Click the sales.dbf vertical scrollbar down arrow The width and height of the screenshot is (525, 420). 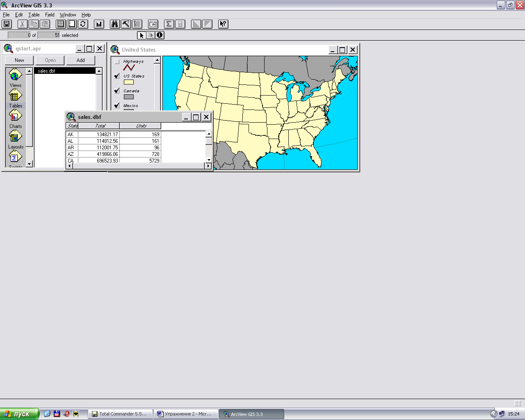(x=209, y=160)
